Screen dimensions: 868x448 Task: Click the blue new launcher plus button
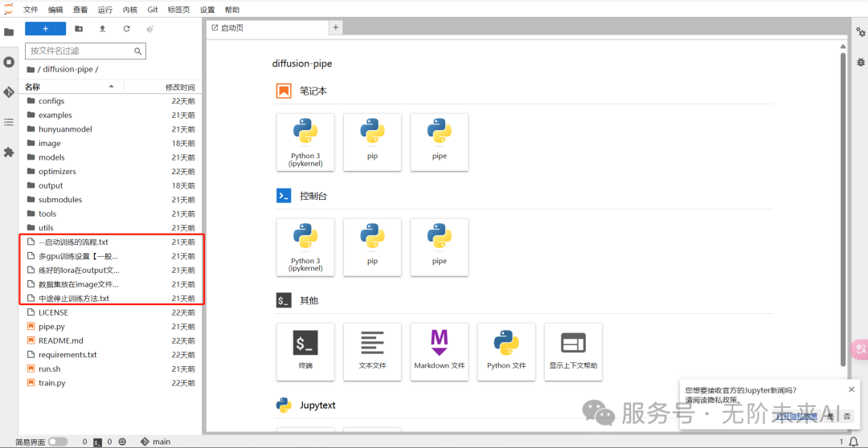(x=45, y=29)
